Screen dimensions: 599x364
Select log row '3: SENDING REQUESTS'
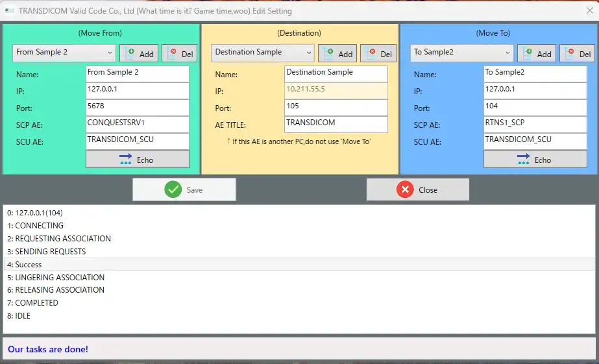click(299, 252)
